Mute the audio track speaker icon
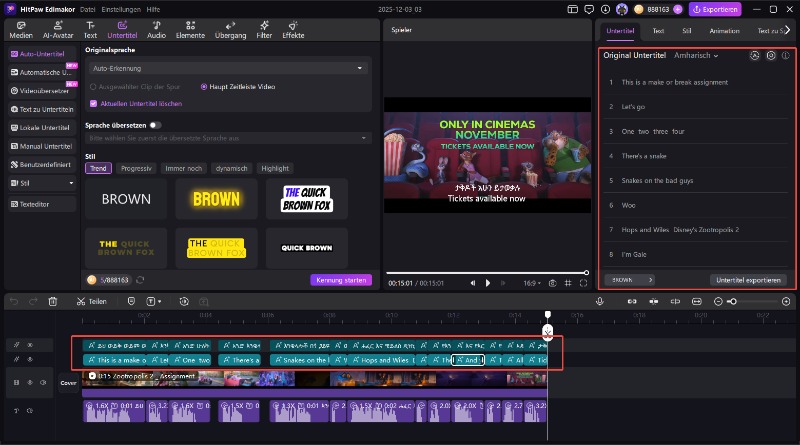 coord(30,410)
